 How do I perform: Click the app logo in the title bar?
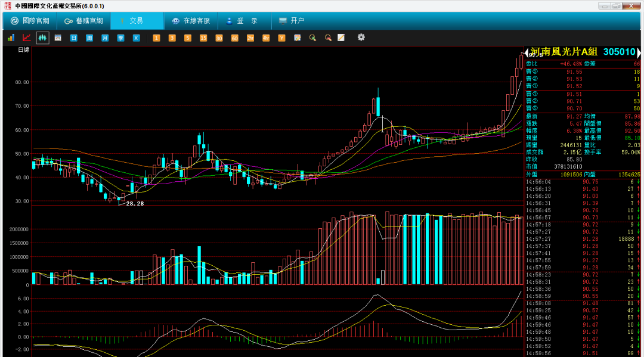(x=7, y=6)
